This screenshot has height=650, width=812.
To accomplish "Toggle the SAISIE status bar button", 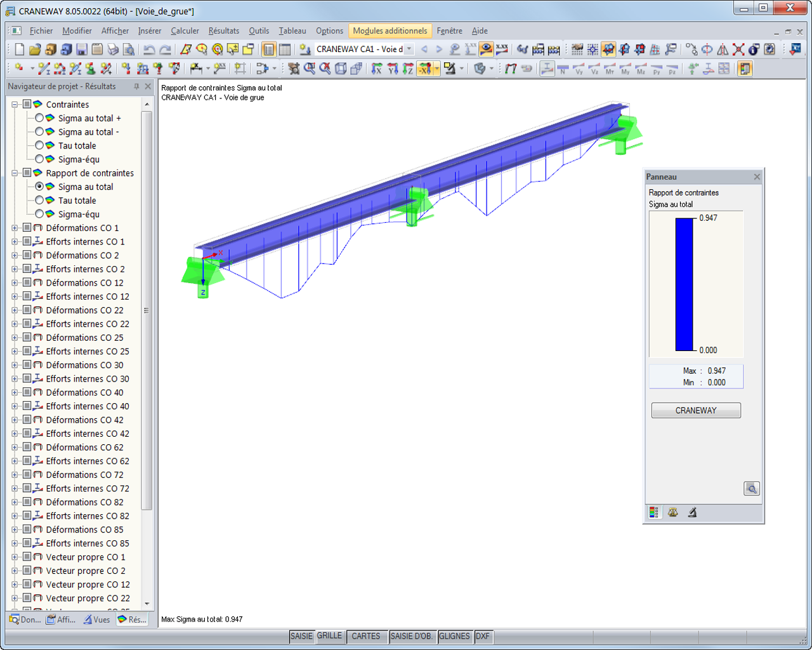I will [x=301, y=636].
